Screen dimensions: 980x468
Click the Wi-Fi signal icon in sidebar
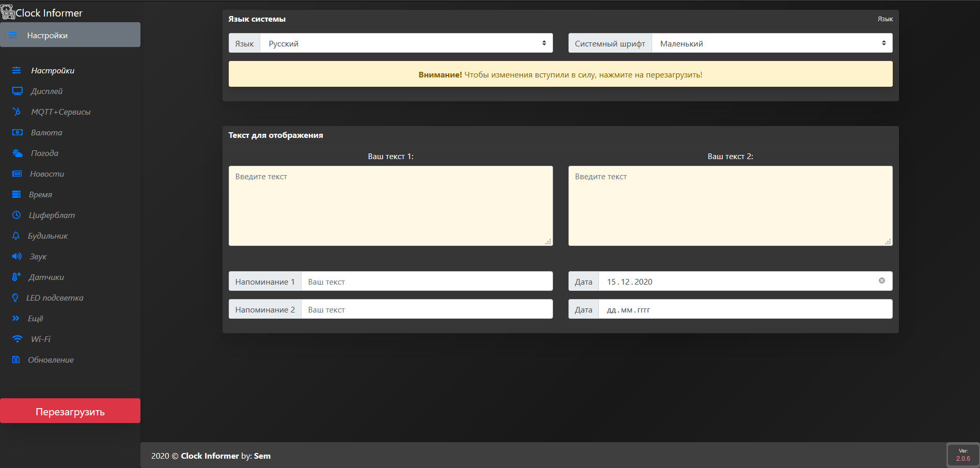point(17,339)
